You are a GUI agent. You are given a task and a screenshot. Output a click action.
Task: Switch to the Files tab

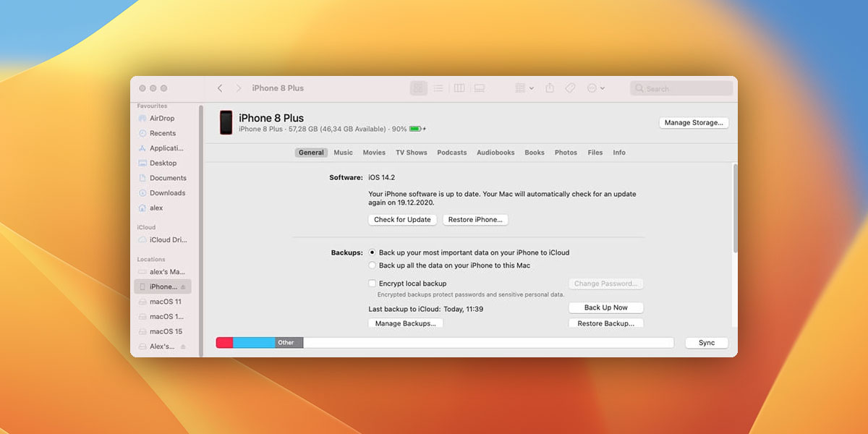[x=595, y=153]
